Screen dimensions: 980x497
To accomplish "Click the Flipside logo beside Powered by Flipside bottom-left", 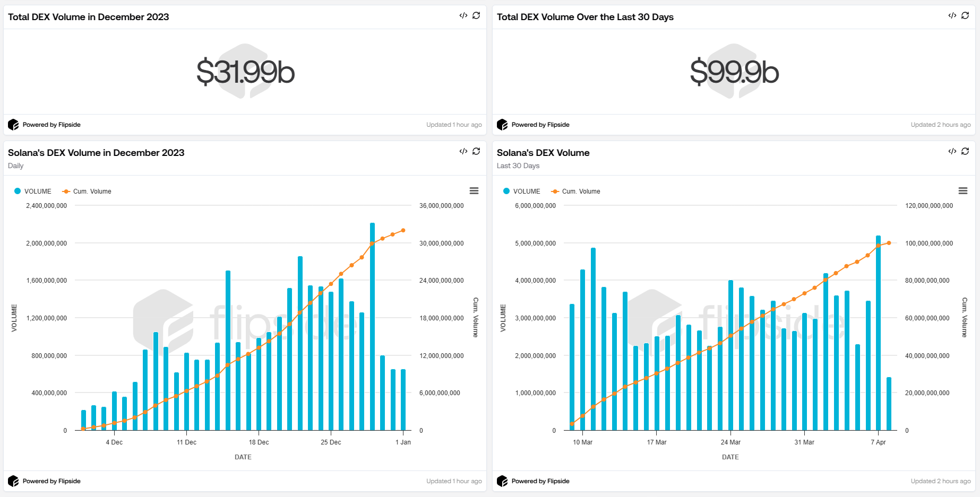I will [x=13, y=481].
